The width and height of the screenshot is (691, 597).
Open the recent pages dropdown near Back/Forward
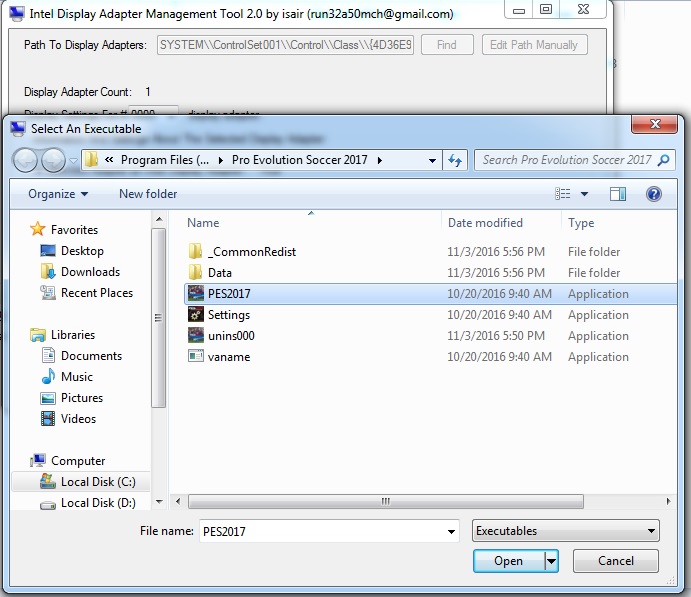[74, 160]
